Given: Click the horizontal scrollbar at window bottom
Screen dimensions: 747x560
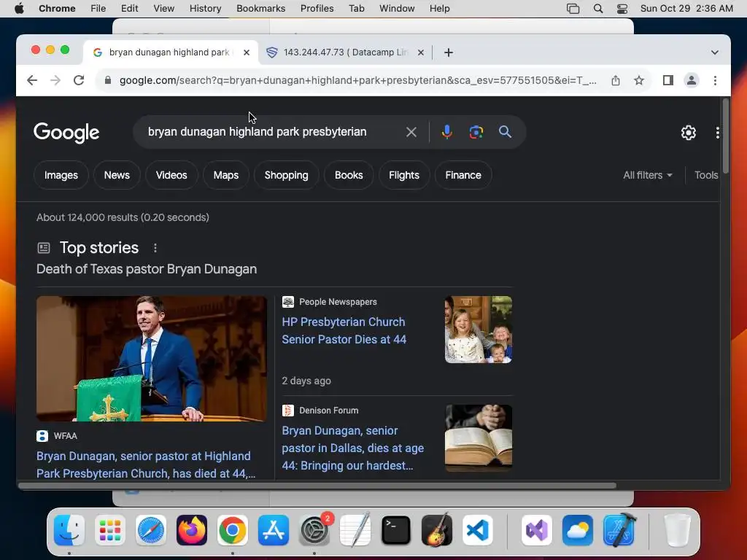Looking at the screenshot, I should 317,485.
